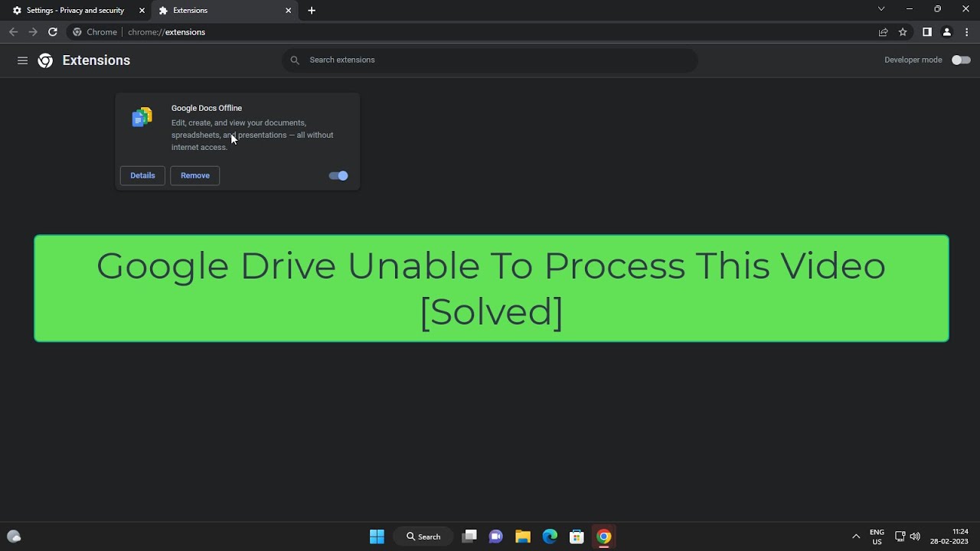Viewport: 980px width, 551px height.
Task: Select the Extensions tab
Action: tap(224, 11)
